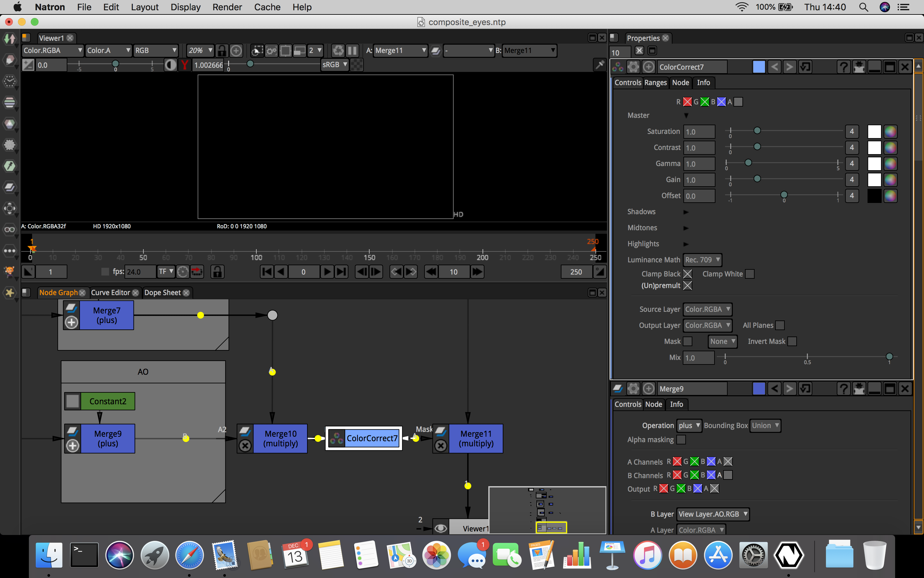Click the Mix slider handle
924x578 pixels.
click(889, 357)
